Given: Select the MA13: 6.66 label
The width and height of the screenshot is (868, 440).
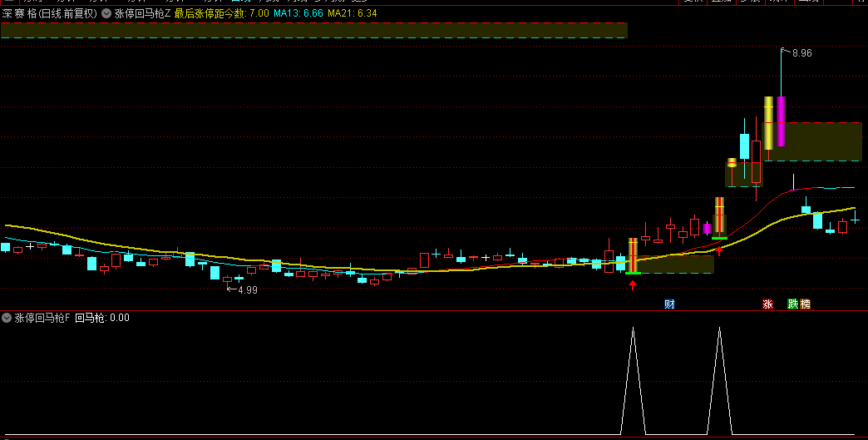Looking at the screenshot, I should click(x=298, y=14).
